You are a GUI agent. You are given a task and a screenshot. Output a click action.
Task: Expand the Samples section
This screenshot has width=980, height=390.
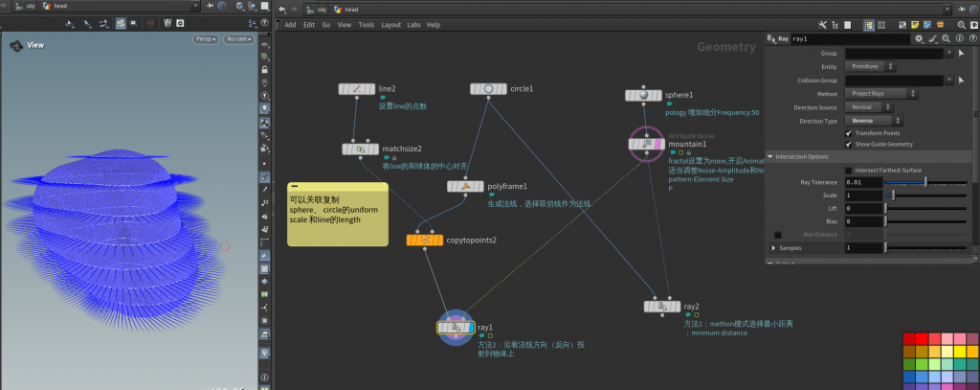click(x=773, y=248)
